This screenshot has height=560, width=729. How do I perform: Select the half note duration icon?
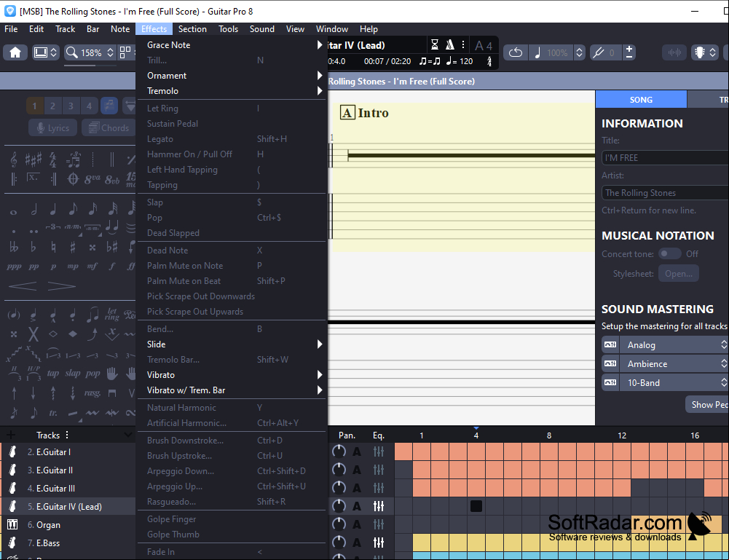pos(34,210)
